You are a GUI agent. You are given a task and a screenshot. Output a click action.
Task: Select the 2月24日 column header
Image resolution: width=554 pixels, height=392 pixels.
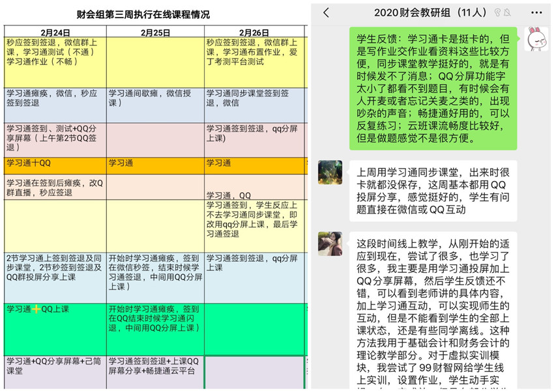pos(55,32)
